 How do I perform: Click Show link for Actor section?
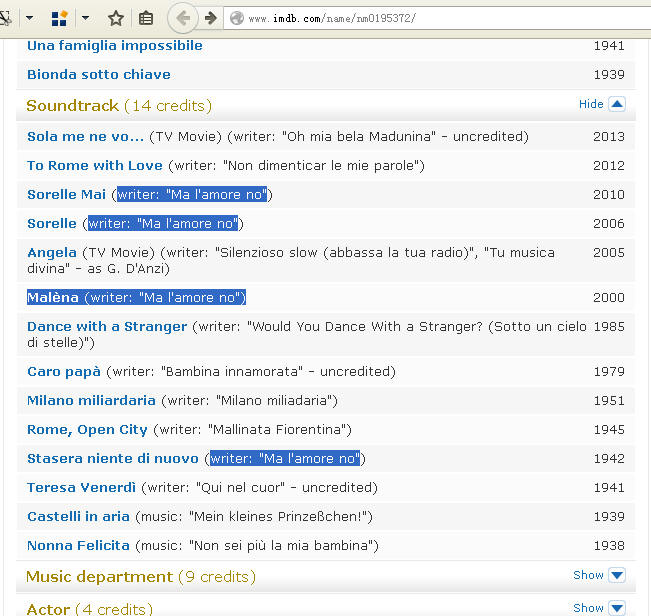point(588,608)
